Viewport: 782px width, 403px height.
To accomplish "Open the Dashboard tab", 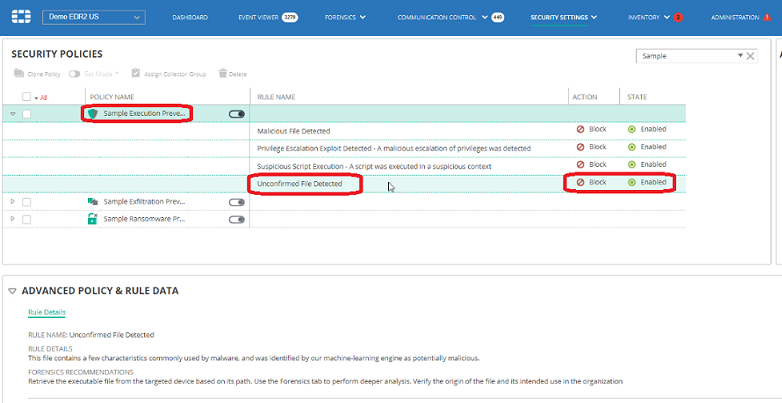I will coord(190,17).
